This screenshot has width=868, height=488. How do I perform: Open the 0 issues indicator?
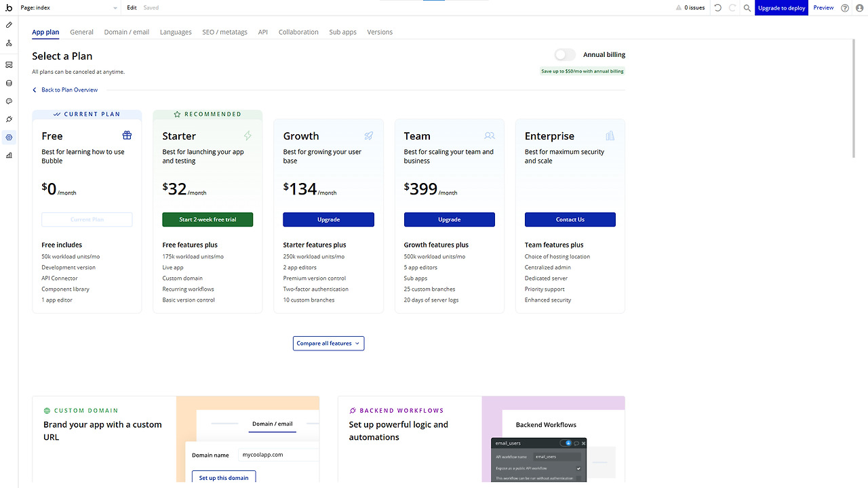coord(690,8)
